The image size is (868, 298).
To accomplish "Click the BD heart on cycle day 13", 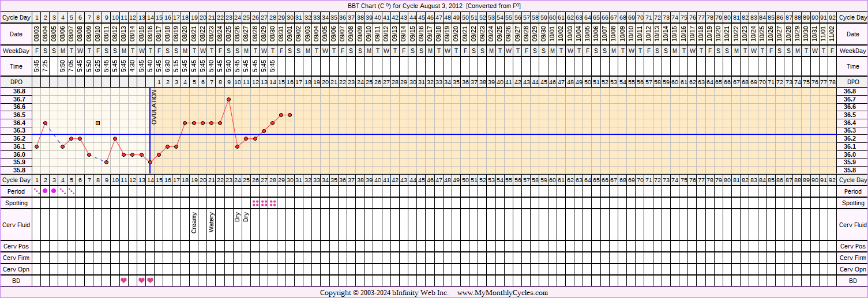I will click(x=141, y=281).
